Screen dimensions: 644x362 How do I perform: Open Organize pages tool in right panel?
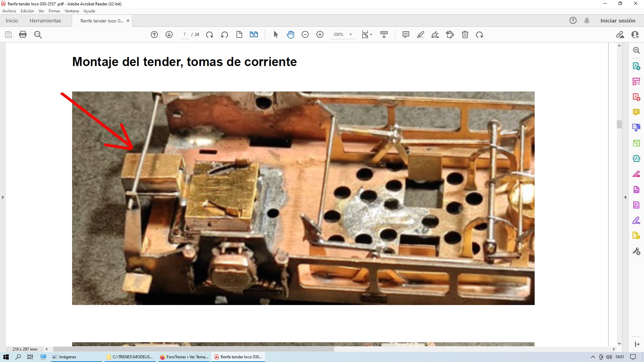pyautogui.click(x=636, y=143)
